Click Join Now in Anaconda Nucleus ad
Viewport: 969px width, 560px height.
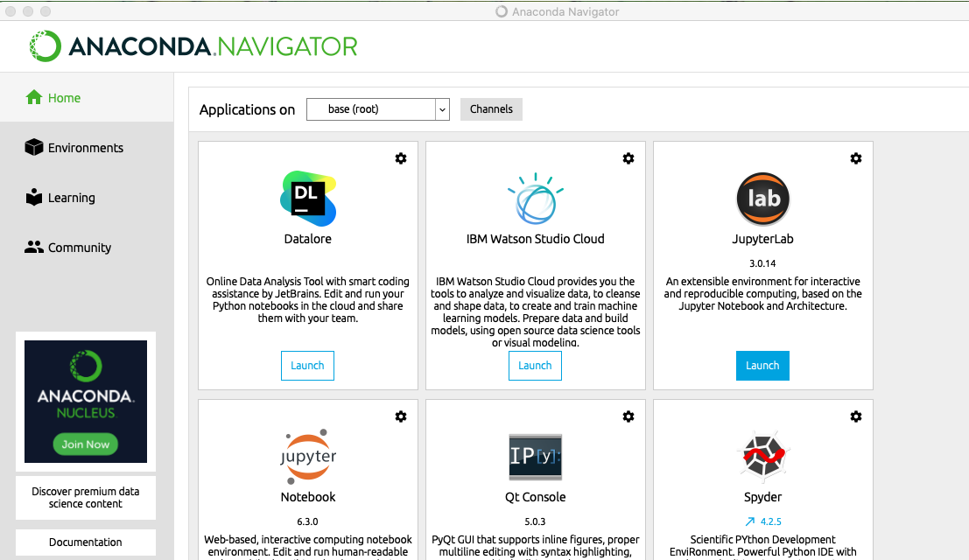pyautogui.click(x=85, y=444)
